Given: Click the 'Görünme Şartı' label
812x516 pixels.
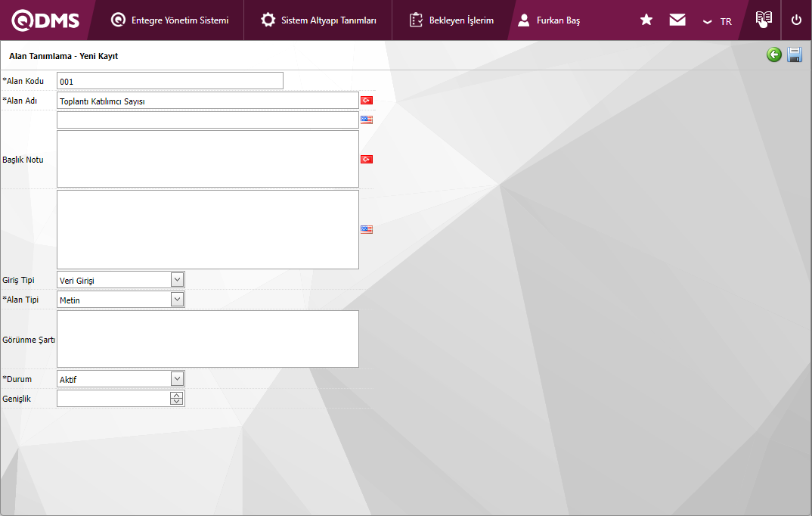Looking at the screenshot, I should click(x=29, y=340).
